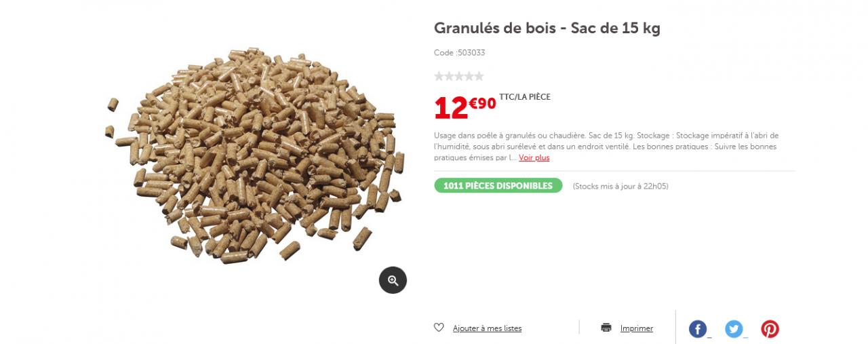Click the red 12€90 price
868x344 pixels.
(x=465, y=107)
